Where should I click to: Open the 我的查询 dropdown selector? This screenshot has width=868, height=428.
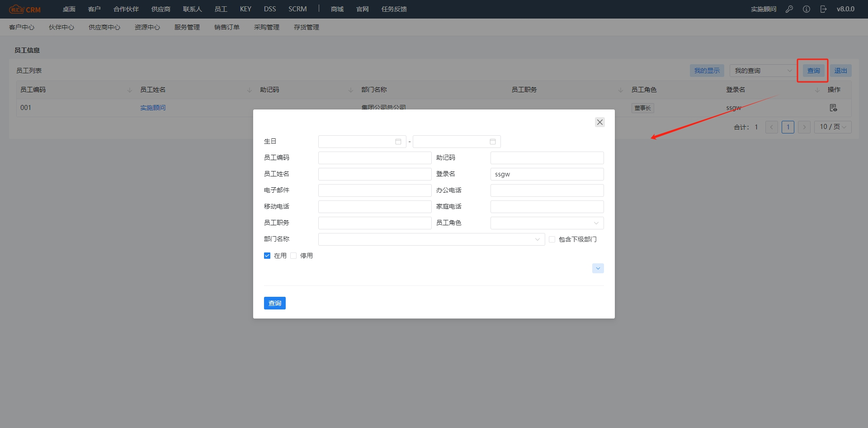click(763, 71)
